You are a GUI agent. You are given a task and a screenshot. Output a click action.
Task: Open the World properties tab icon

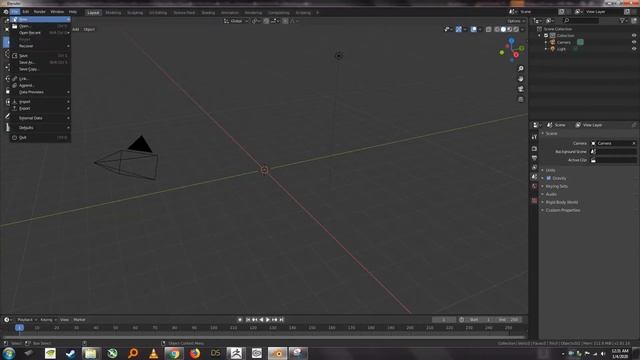[534, 187]
